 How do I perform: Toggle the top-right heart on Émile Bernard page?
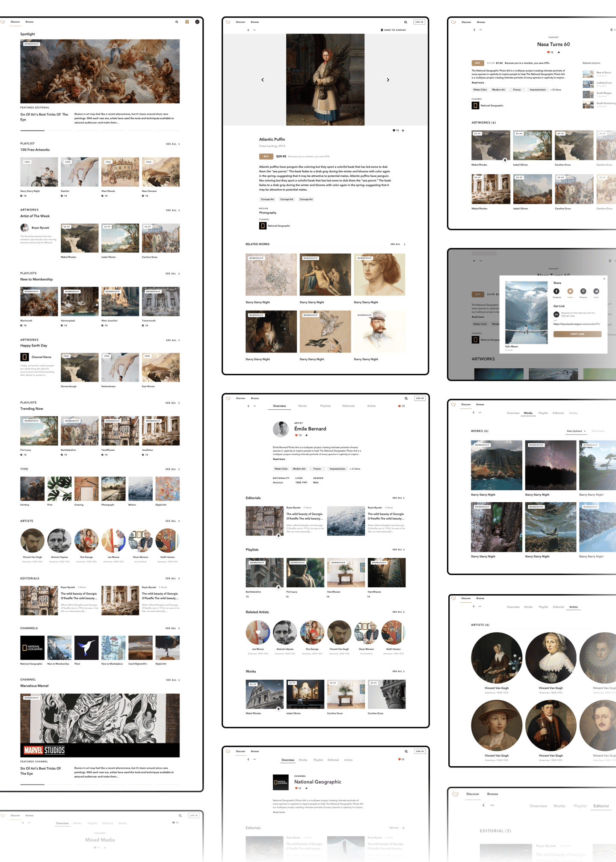coord(400,406)
